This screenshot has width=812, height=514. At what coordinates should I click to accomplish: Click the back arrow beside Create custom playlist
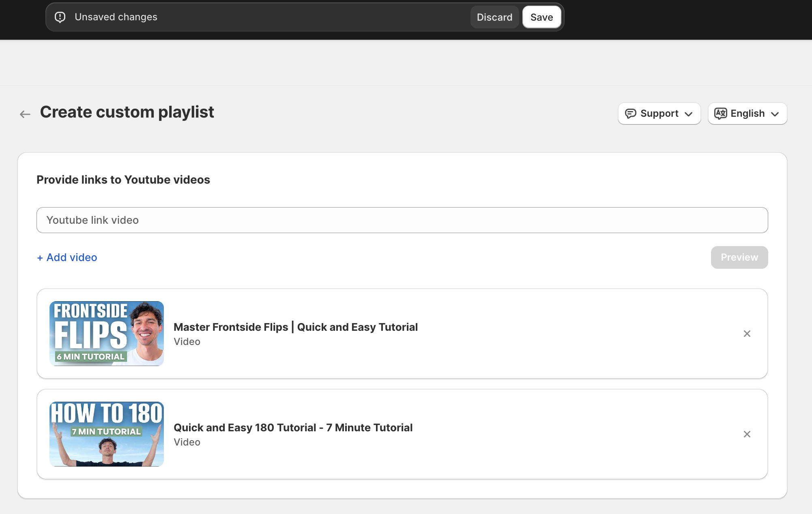[x=25, y=114]
